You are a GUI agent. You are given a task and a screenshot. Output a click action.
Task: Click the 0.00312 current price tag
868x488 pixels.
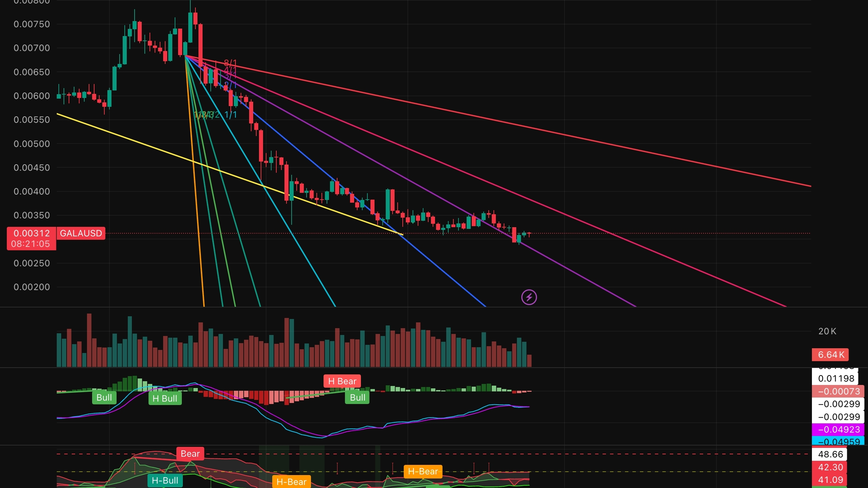point(31,233)
